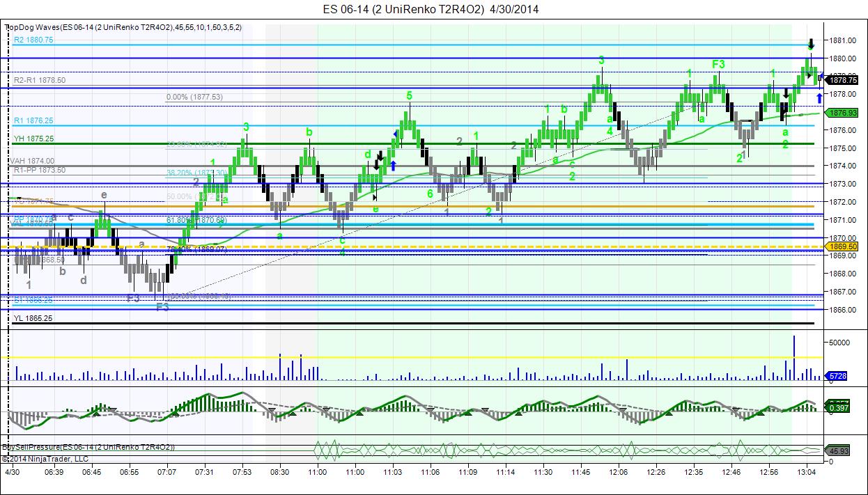
Task: Select the gray wave label e
Action: pos(104,195)
